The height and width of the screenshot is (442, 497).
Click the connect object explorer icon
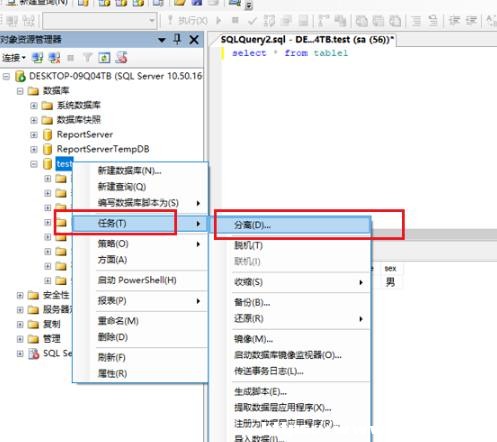pos(37,58)
